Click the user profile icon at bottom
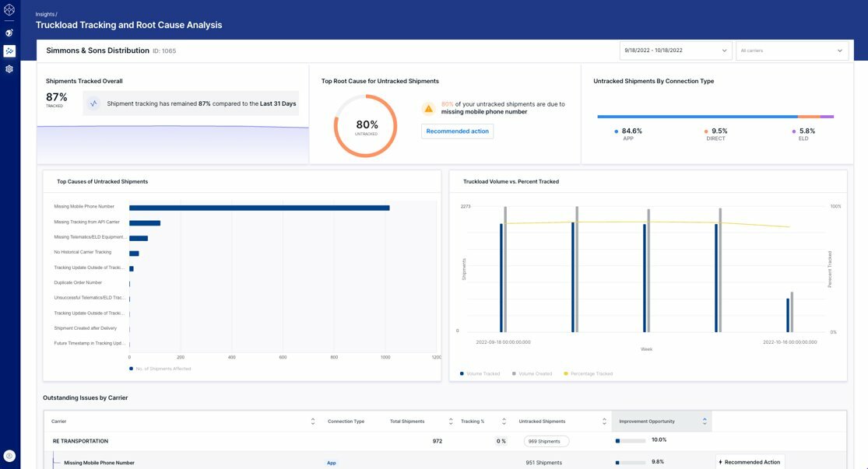Viewport: 868px width, 469px height. click(9, 456)
